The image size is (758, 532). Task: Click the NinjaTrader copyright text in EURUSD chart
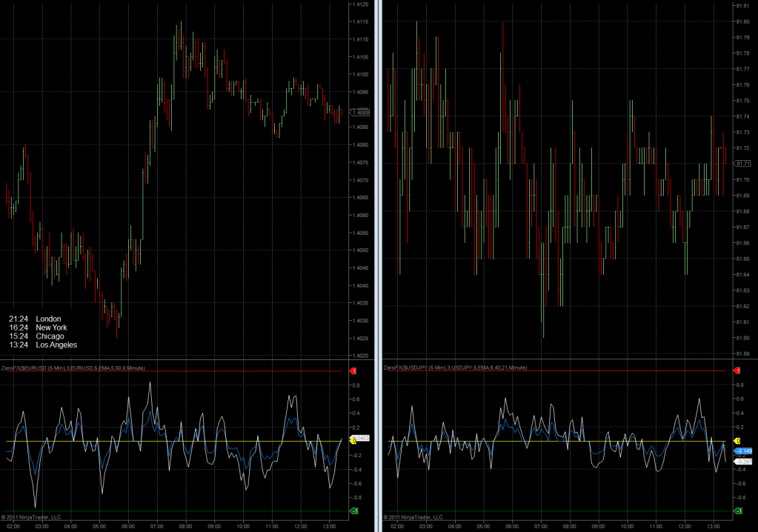[x=31, y=516]
